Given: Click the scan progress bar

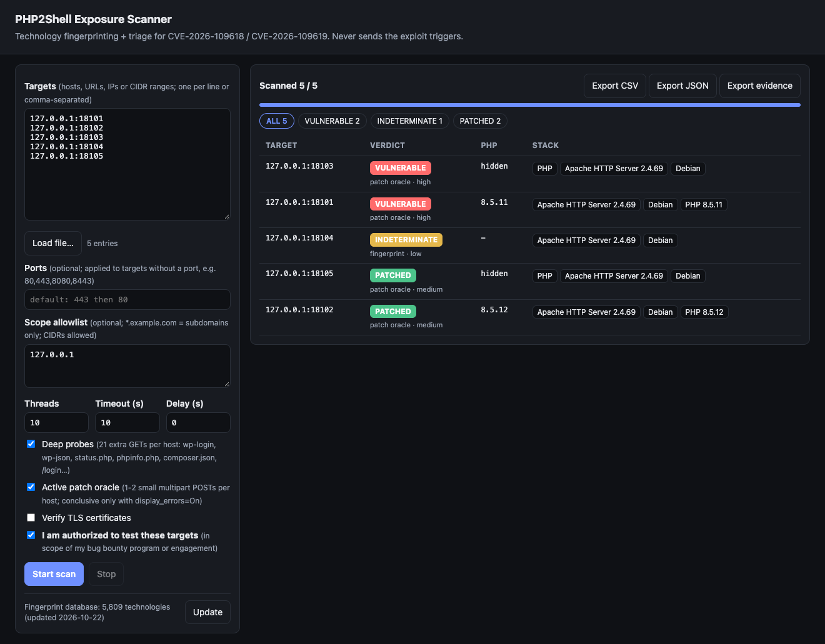Looking at the screenshot, I should click(530, 105).
